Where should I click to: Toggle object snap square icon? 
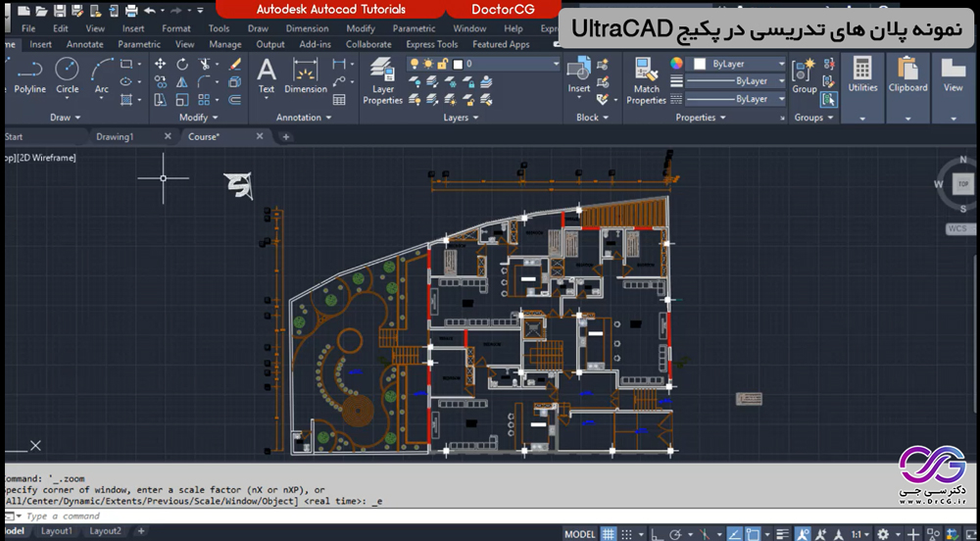(753, 534)
